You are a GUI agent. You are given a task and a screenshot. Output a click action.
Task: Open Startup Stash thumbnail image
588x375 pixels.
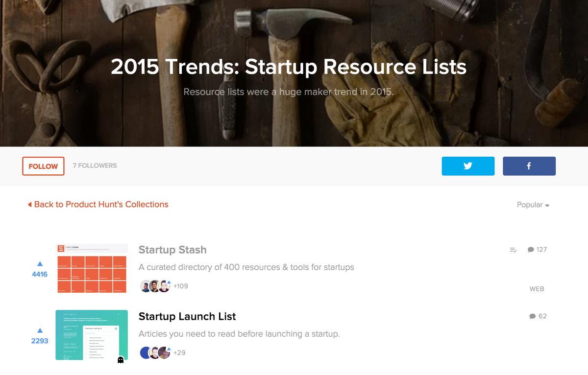pos(92,268)
